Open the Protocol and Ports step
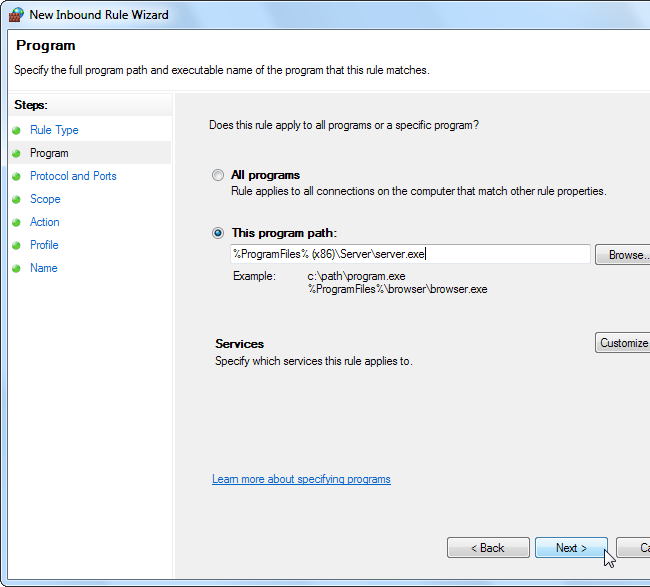The height and width of the screenshot is (587, 650). point(73,176)
